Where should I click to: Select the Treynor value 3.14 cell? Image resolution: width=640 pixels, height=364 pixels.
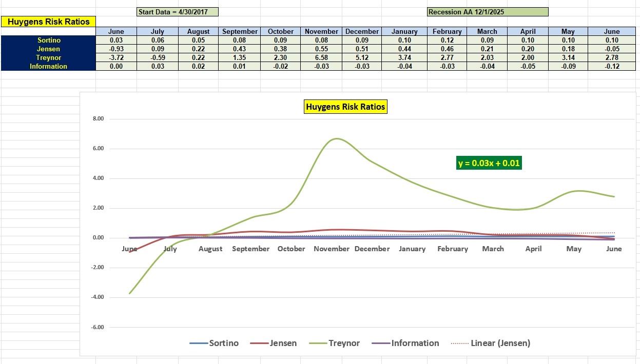[568, 57]
